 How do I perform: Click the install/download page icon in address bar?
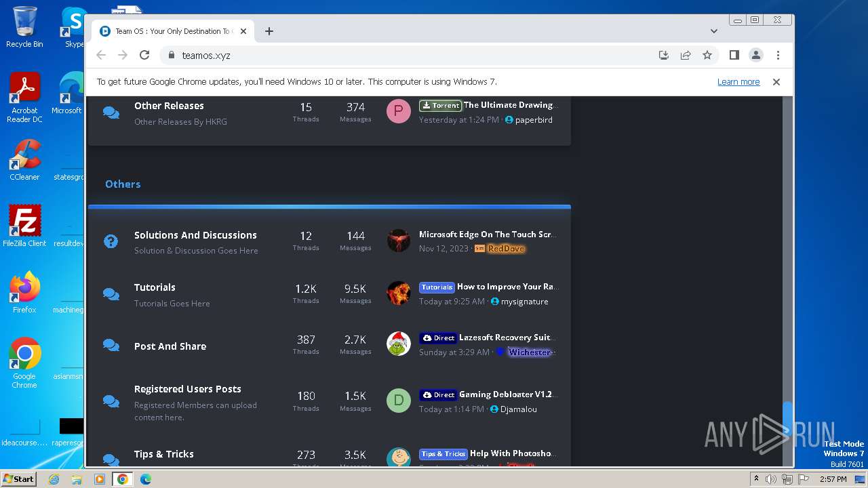tap(664, 55)
